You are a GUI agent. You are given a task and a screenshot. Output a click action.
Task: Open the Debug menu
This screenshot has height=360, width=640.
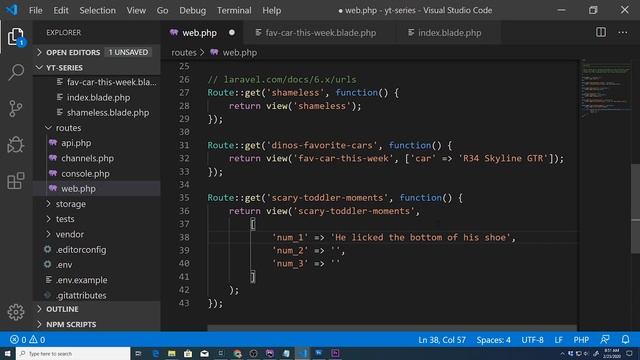[x=192, y=10]
